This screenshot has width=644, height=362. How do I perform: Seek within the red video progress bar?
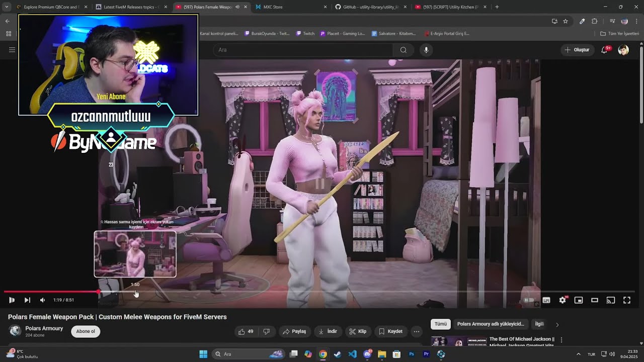tap(52, 292)
